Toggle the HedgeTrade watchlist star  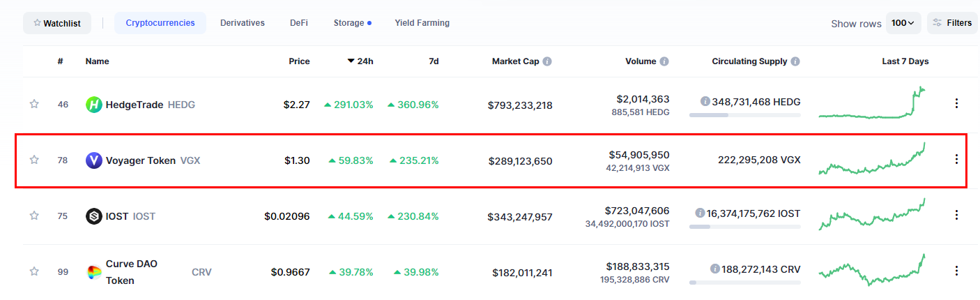point(34,104)
